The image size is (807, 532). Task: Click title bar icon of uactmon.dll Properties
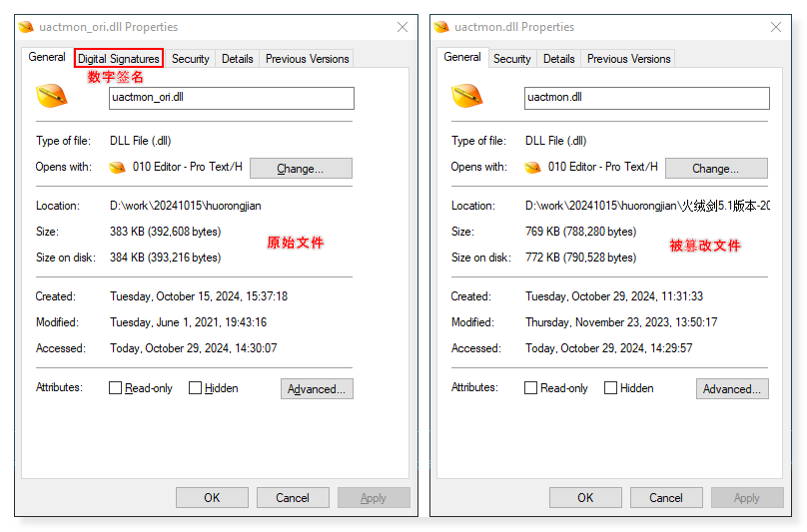point(442,27)
